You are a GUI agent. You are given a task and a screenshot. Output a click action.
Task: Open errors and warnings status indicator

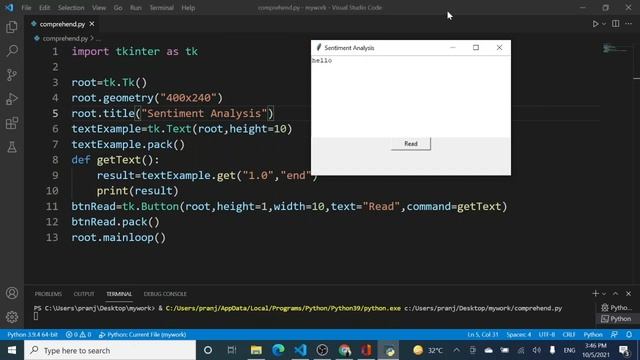pyautogui.click(x=78, y=335)
